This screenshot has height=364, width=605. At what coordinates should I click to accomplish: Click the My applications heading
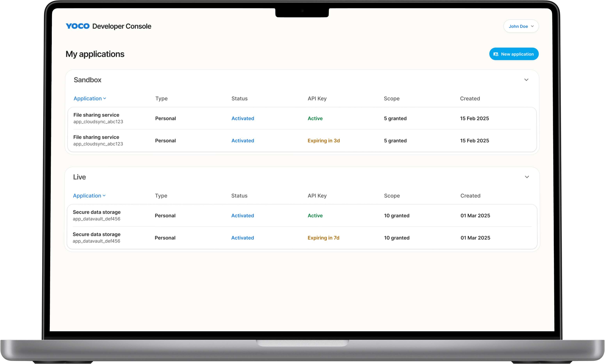click(x=95, y=54)
